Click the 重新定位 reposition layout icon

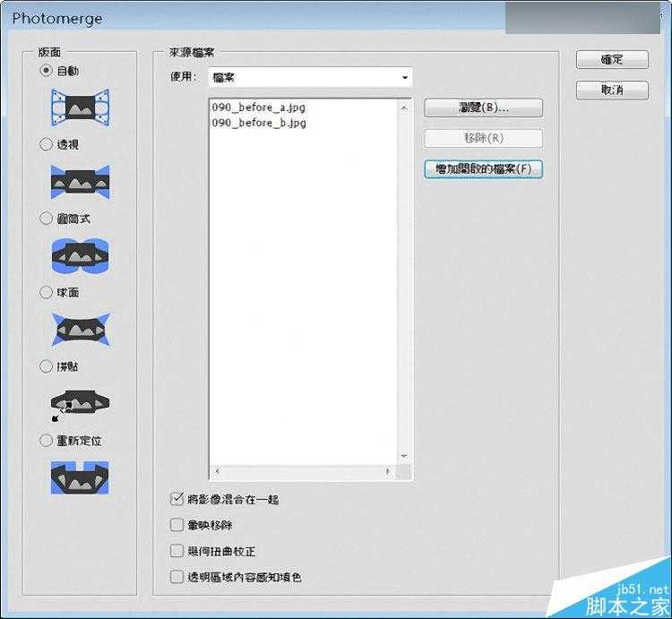pyautogui.click(x=80, y=477)
